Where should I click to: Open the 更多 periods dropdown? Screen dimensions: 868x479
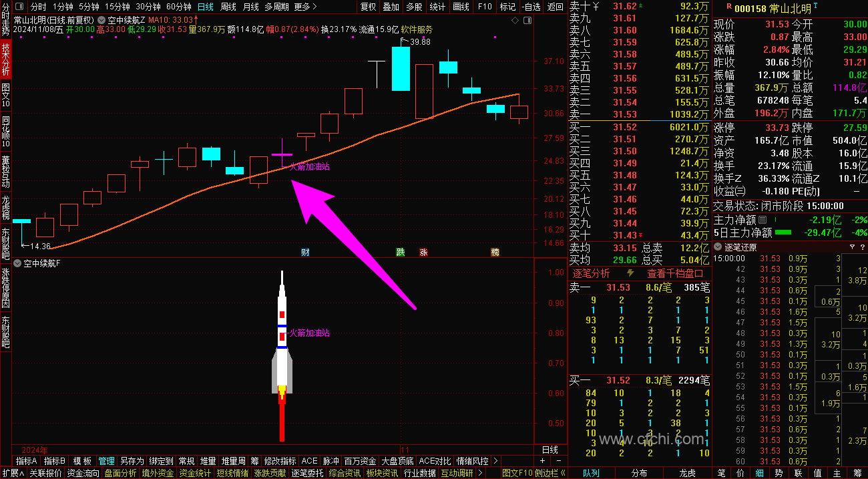[305, 7]
